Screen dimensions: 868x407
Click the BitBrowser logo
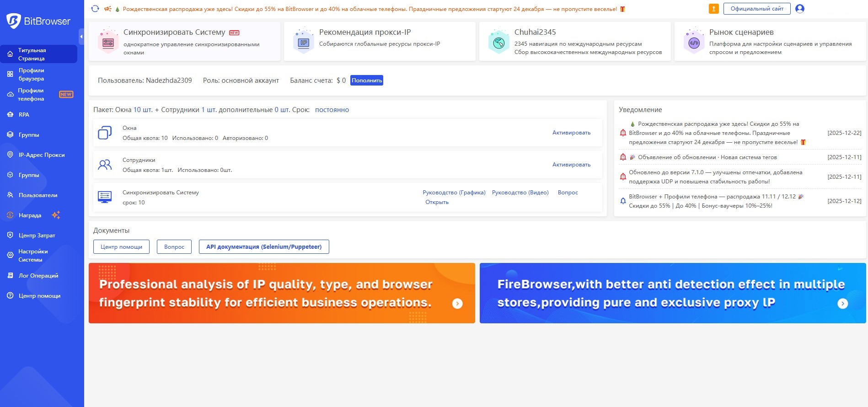tap(38, 21)
